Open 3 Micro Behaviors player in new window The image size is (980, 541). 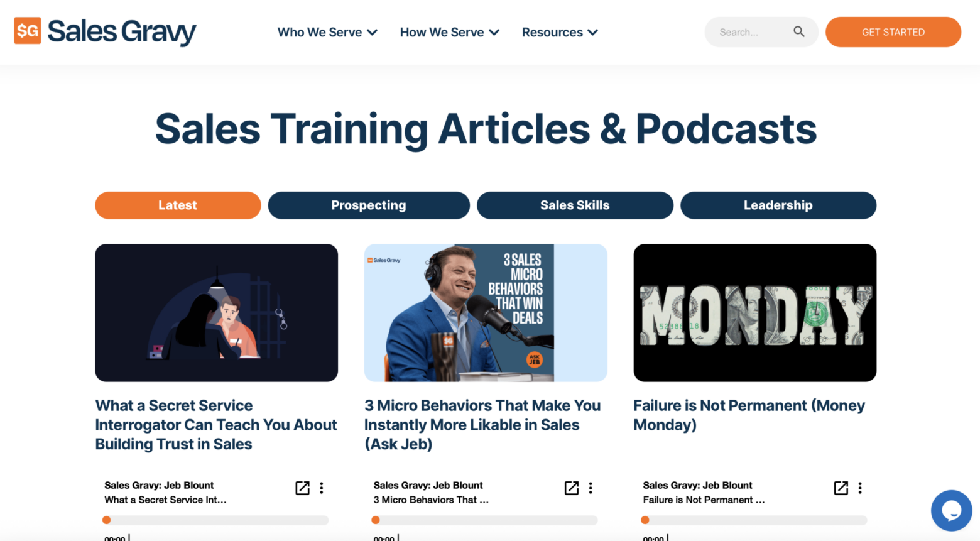(x=571, y=488)
